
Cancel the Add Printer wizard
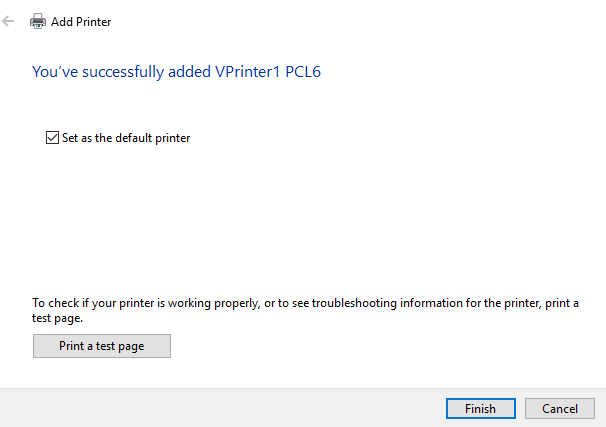[560, 408]
